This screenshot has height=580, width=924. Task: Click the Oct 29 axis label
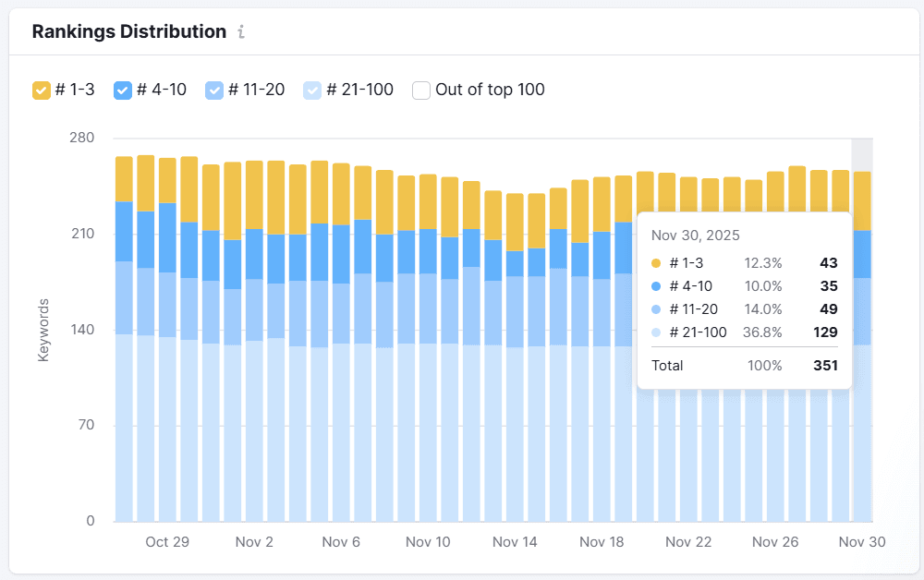[x=167, y=542]
